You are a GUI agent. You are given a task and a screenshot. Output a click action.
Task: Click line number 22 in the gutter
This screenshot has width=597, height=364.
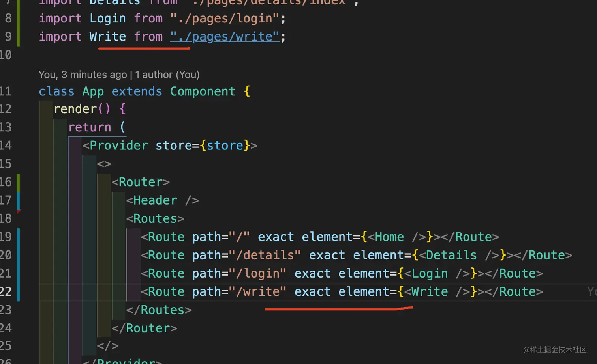[6, 292]
